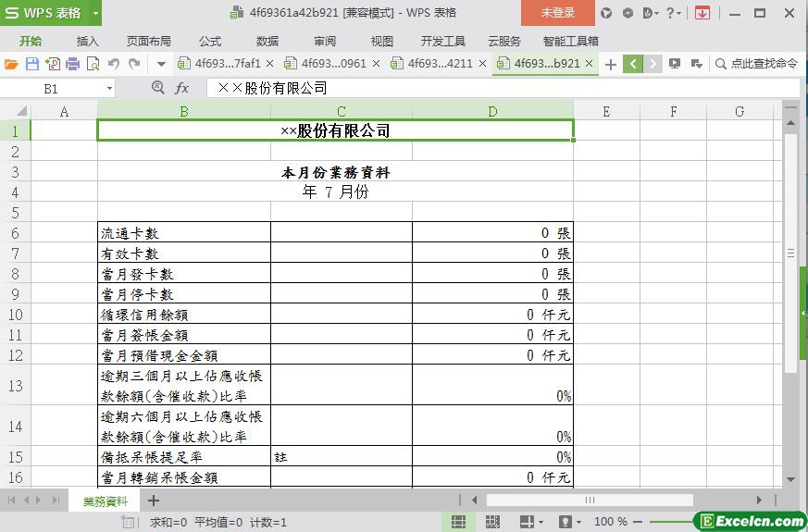Image resolution: width=808 pixels, height=532 pixels.
Task: Open the Name Box dropdown arrow
Action: pos(109,89)
